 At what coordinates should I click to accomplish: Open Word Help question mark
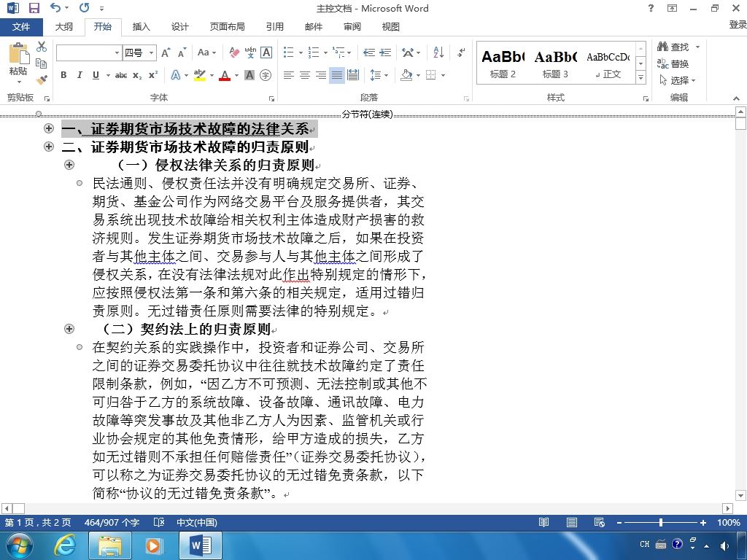pyautogui.click(x=651, y=8)
